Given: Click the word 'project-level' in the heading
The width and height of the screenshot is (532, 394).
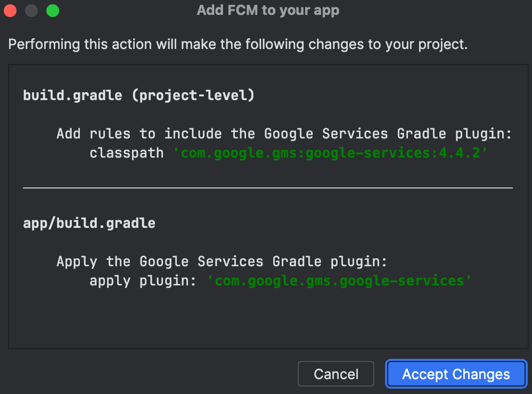Looking at the screenshot, I should [x=193, y=95].
